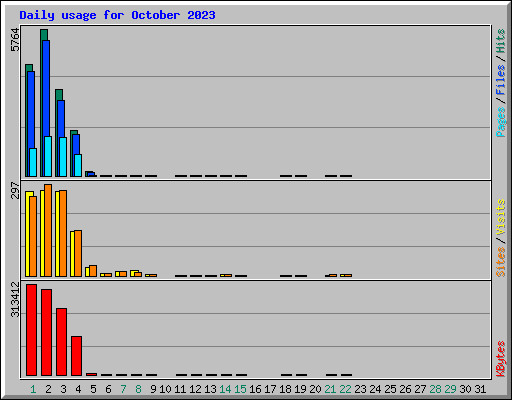This screenshot has height=400, width=512.
Task: Click the yellow Visits legend label
Action: pos(501,217)
